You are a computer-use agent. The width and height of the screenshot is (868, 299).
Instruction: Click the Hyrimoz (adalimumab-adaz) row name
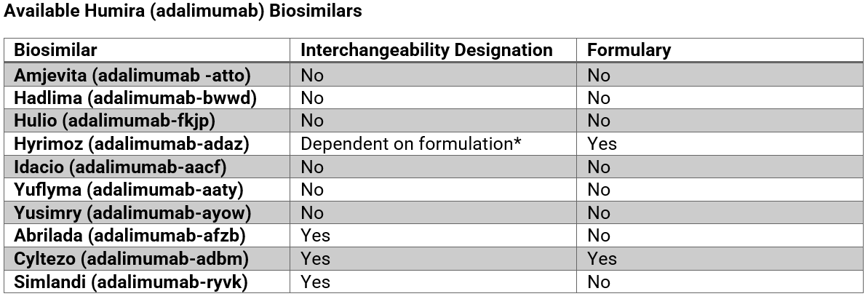point(132,144)
